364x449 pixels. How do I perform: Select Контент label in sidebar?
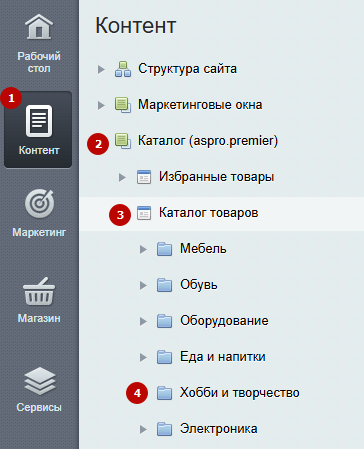point(39,150)
